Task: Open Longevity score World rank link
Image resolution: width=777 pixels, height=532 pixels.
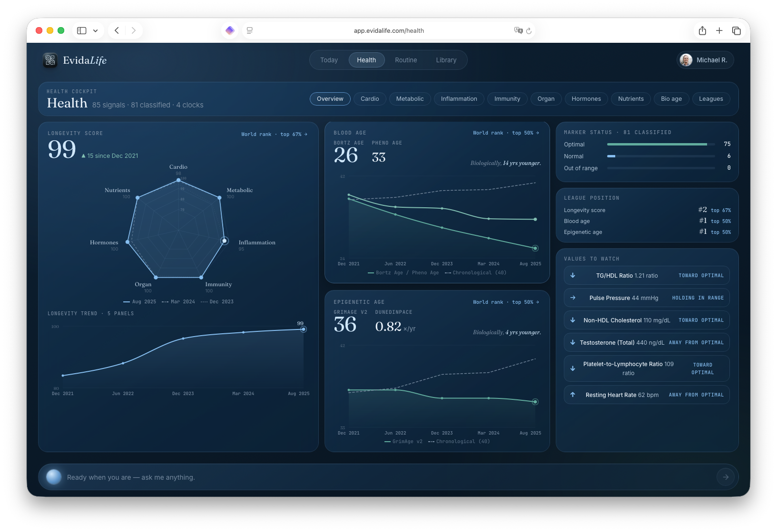Action: click(x=274, y=135)
